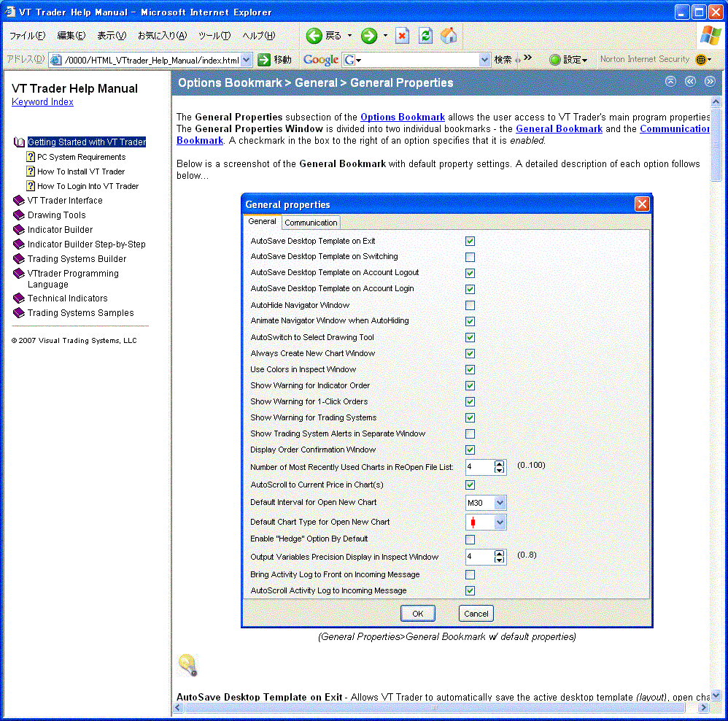Click the toolbar overflow chevron (>>)

527,58
